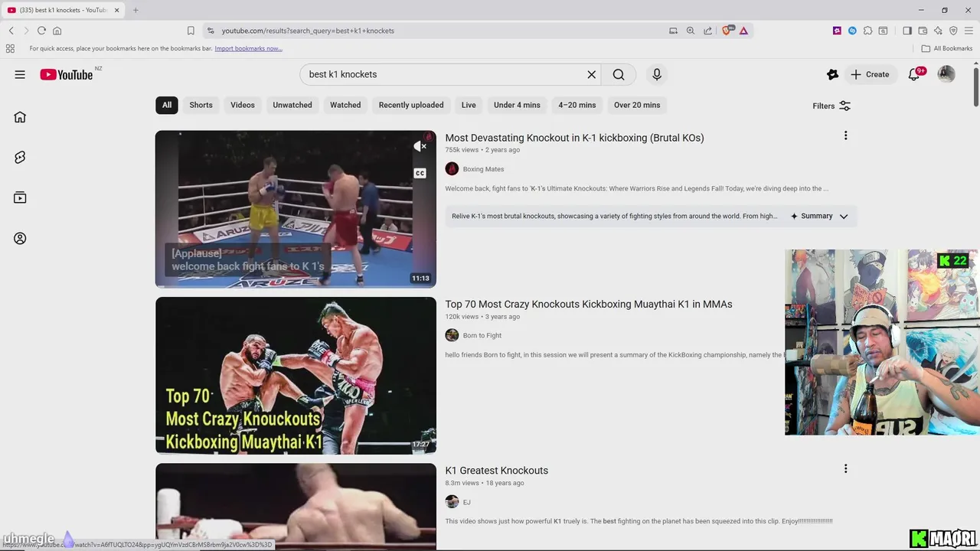Screen dimensions: 980x551
Task: Go back in the browser
Action: (x=11, y=31)
